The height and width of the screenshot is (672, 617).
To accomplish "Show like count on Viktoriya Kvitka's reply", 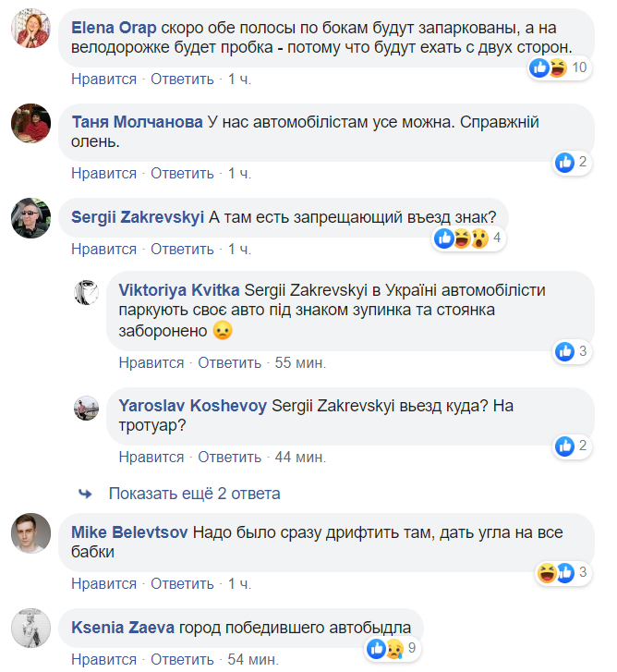I will coord(572,351).
